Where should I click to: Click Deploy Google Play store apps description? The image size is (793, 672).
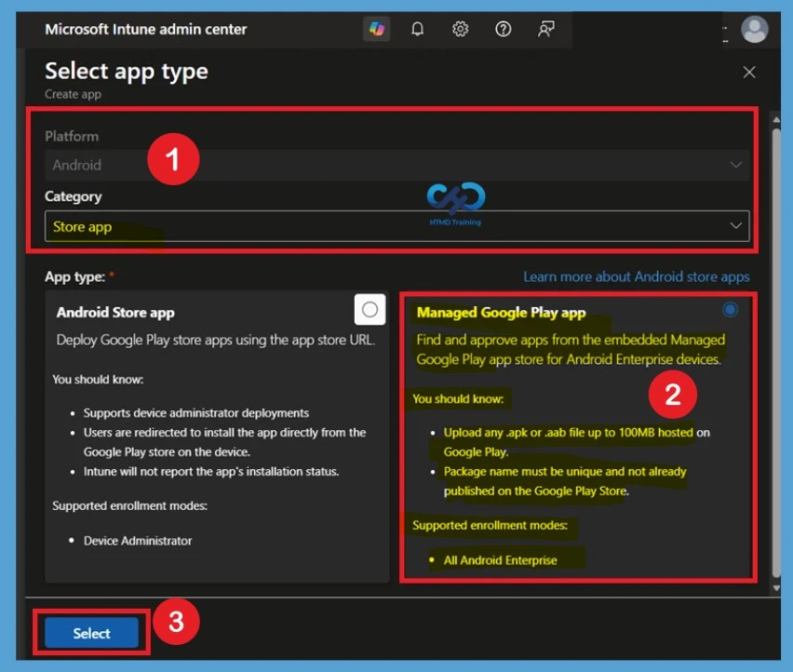[x=216, y=340]
